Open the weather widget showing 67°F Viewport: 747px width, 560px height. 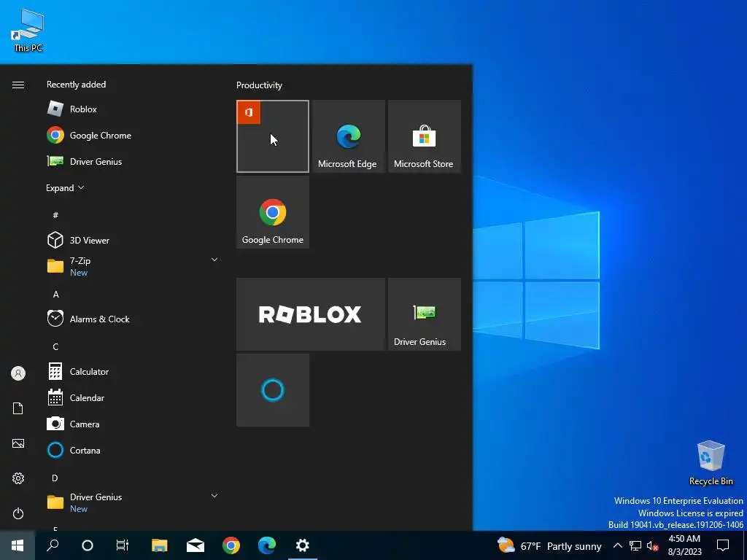coord(549,545)
